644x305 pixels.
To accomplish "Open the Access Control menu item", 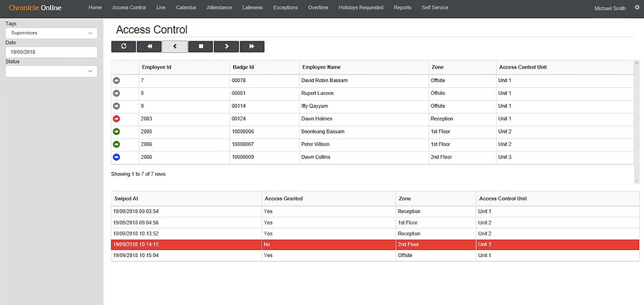I will (129, 8).
